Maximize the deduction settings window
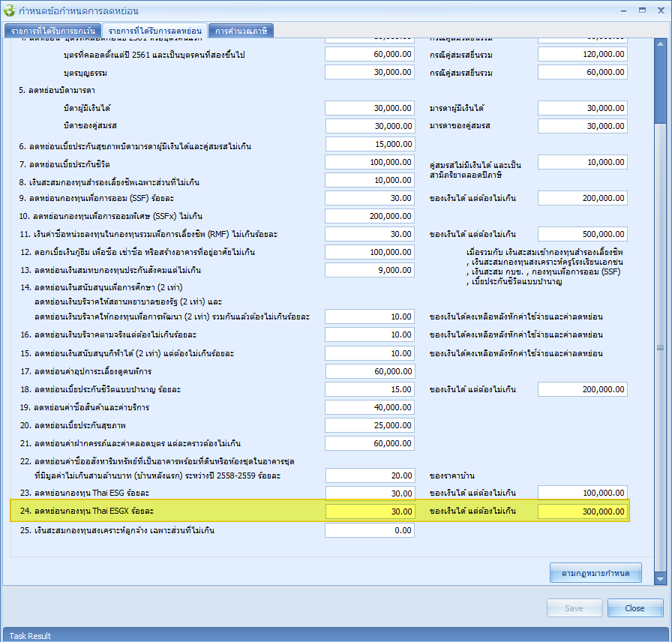Screen dimensions: 672x642 (642, 10)
